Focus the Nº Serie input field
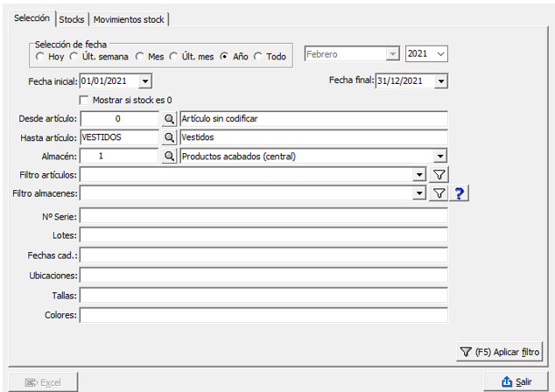 click(263, 215)
